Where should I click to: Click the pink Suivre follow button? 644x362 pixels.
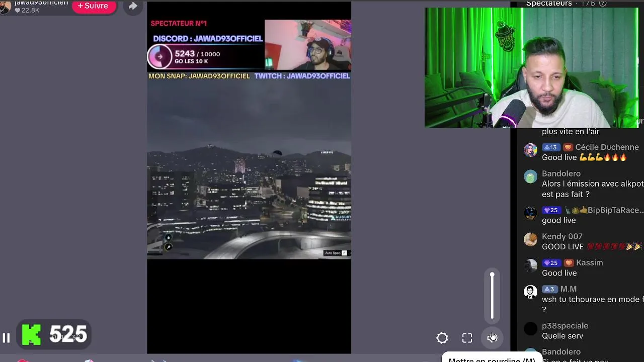point(93,6)
